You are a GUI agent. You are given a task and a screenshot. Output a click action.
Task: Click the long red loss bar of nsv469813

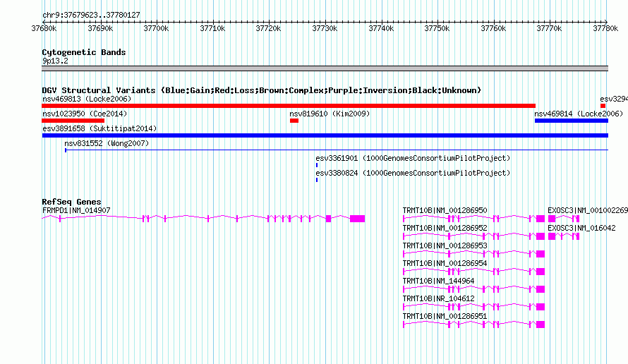point(289,106)
